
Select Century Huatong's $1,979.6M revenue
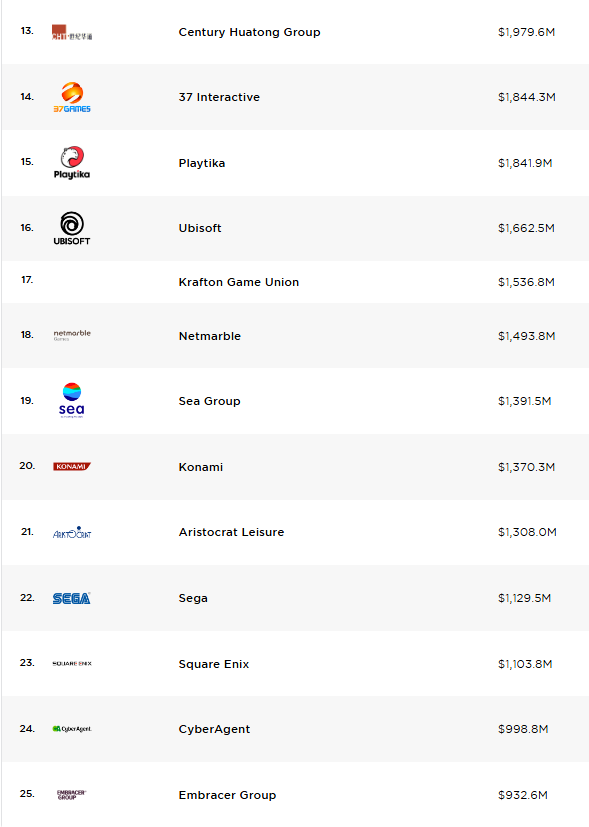tap(526, 32)
